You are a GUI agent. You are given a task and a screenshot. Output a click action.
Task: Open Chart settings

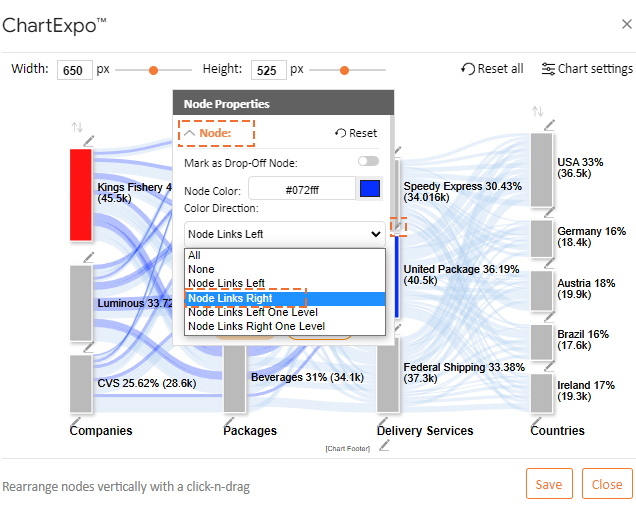587,69
